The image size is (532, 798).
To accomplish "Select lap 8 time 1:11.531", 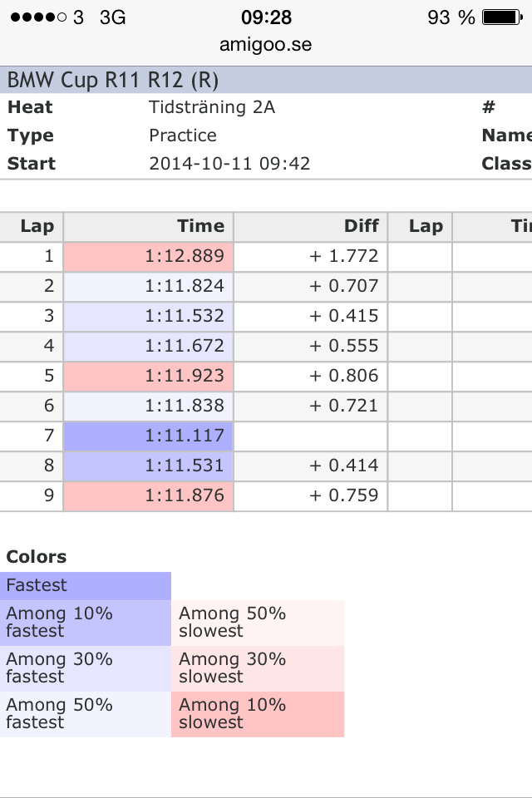I will pos(149,465).
